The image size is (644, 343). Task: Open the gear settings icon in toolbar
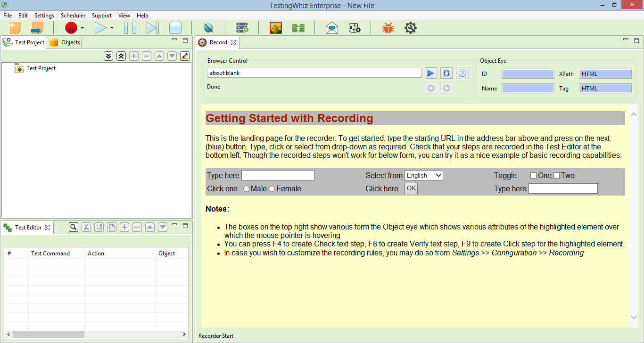point(411,28)
